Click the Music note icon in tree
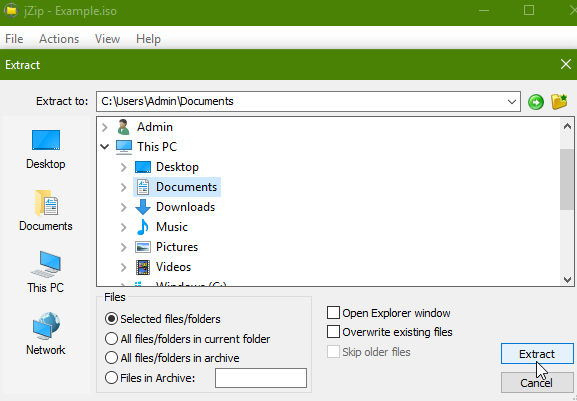The image size is (577, 401). (143, 227)
